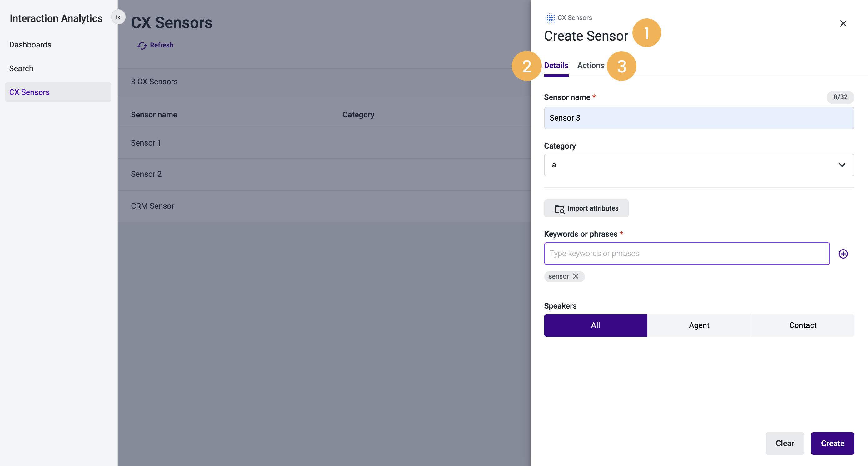Click the CX Sensors page title
The height and width of the screenshot is (466, 868).
click(172, 22)
